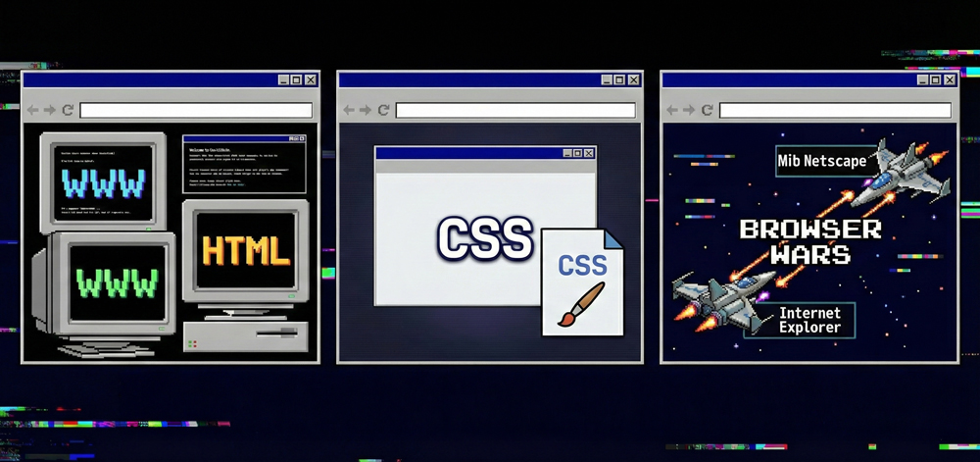Maximize the Browser Wars window
Screen dimensions: 980x462
[x=936, y=79]
